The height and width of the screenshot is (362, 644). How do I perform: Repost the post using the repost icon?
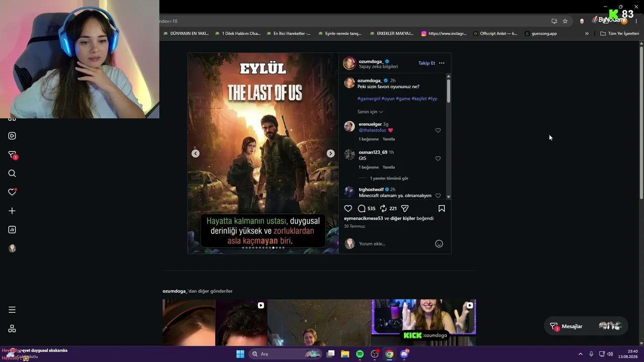383,208
